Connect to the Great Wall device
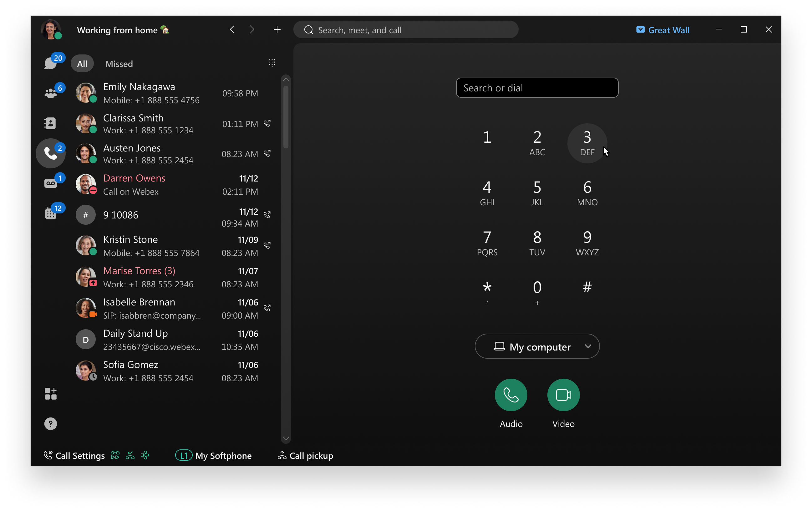The width and height of the screenshot is (812, 512). (x=662, y=30)
